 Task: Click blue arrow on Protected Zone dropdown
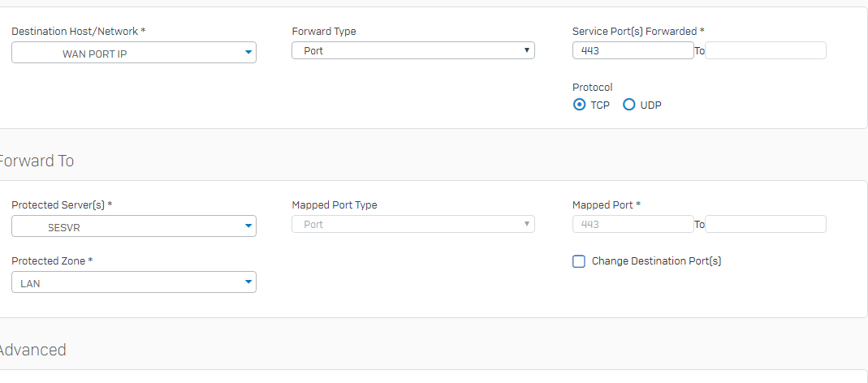pyautogui.click(x=248, y=282)
